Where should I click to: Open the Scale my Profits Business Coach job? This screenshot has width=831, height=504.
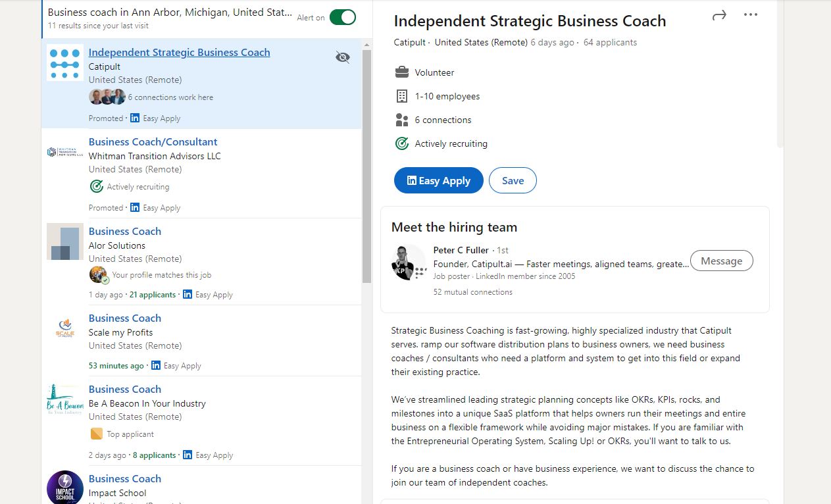[125, 318]
